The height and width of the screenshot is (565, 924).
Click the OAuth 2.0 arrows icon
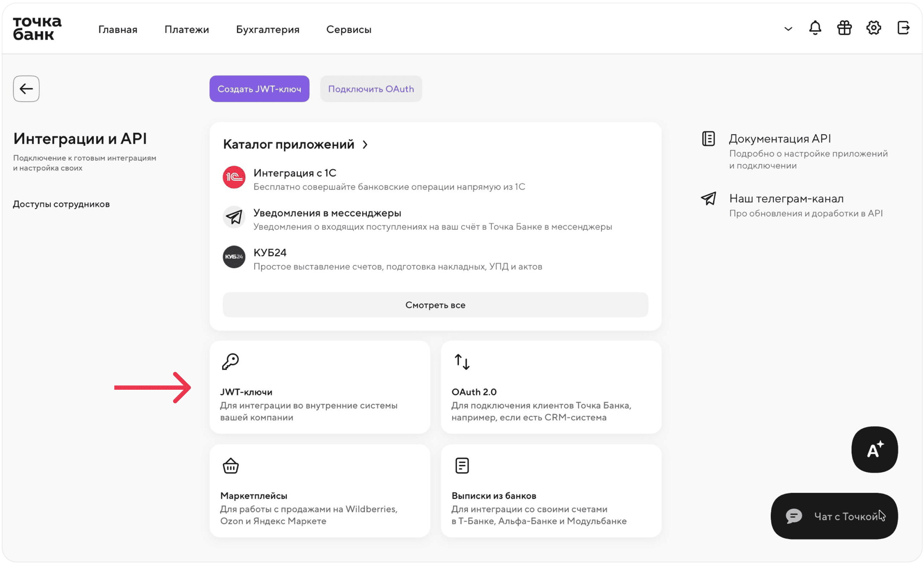tap(462, 362)
